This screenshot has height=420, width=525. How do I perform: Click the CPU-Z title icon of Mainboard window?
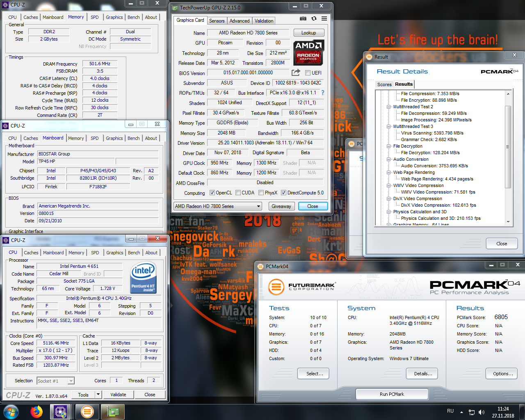[6, 126]
